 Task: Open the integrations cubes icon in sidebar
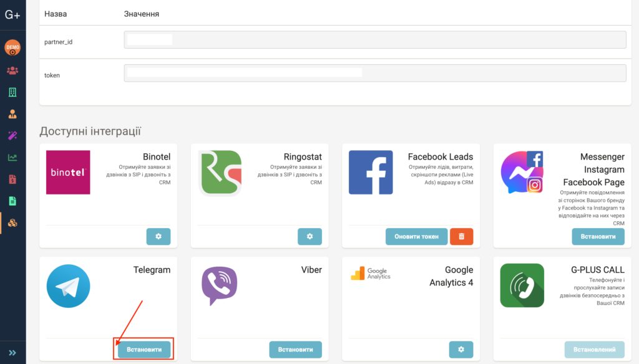coord(12,223)
